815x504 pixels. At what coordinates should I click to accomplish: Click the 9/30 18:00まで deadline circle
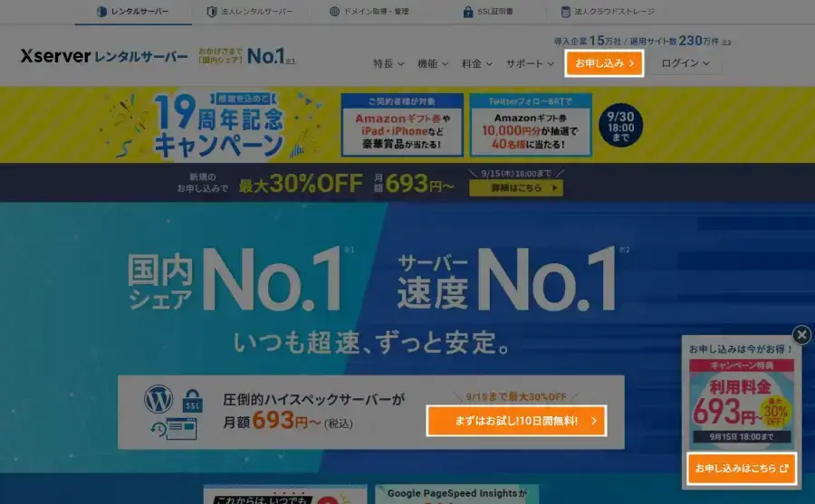click(x=620, y=126)
